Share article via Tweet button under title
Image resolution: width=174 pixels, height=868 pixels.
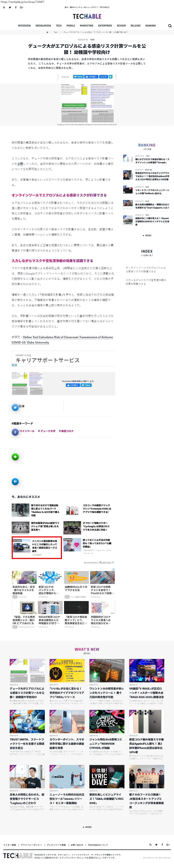(78, 76)
